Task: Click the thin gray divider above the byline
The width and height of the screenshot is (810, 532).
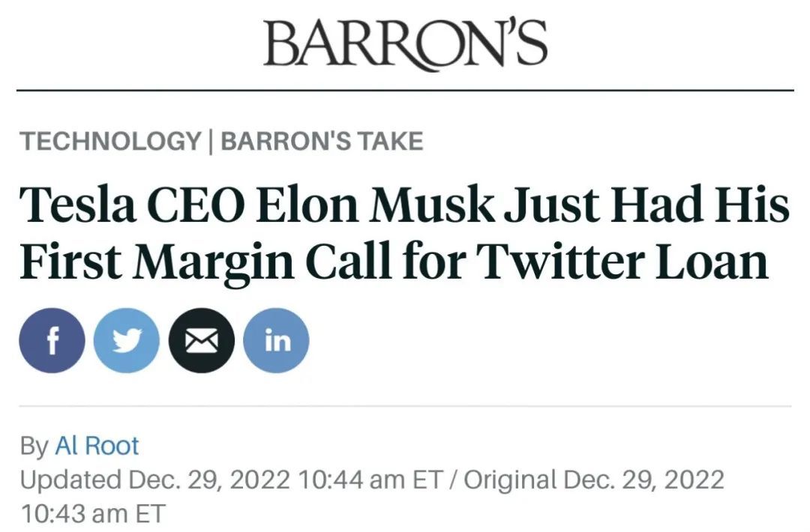Action: click(405, 406)
